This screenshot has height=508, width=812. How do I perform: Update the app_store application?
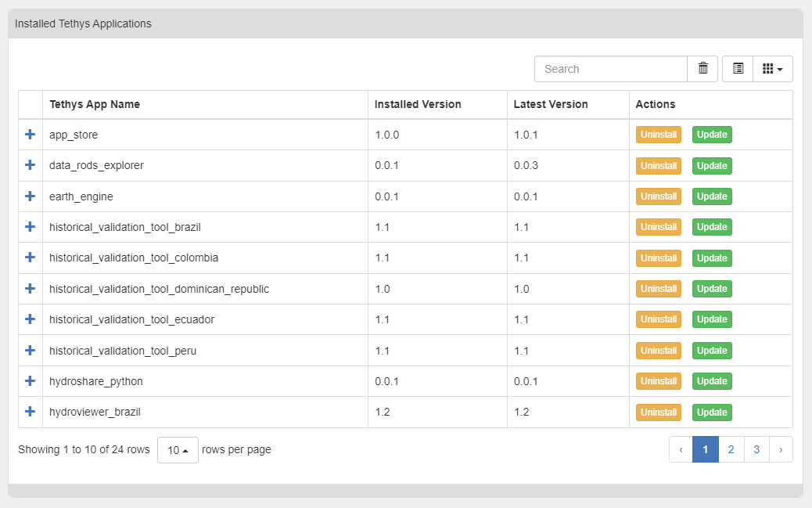pos(712,135)
